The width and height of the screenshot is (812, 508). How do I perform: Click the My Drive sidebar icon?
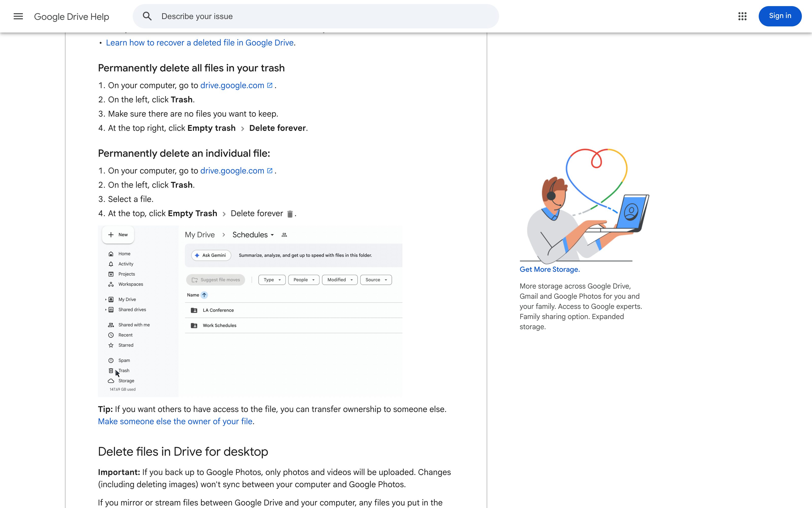[111, 299]
